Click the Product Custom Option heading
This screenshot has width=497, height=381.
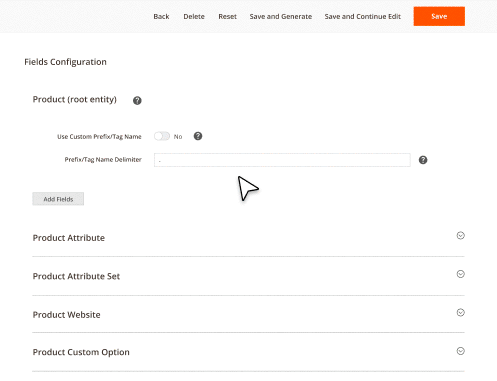(81, 352)
